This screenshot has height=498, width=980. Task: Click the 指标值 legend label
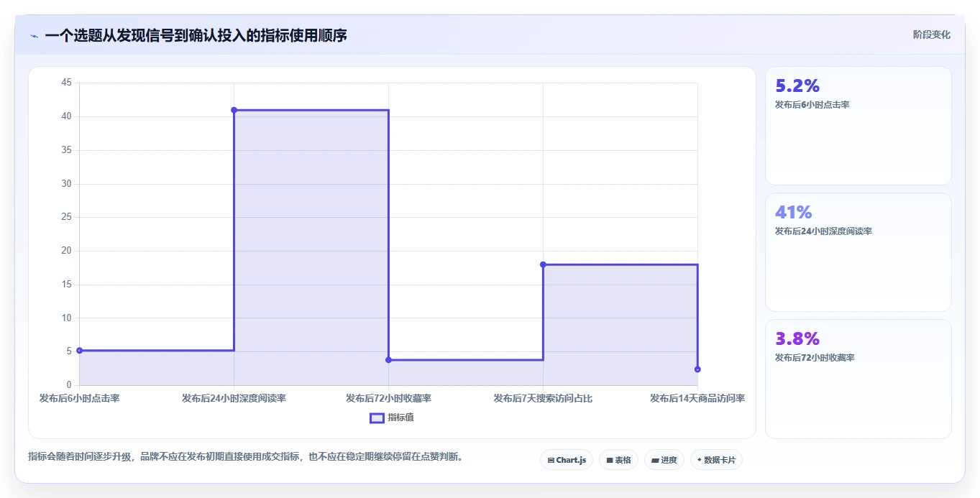pos(400,418)
